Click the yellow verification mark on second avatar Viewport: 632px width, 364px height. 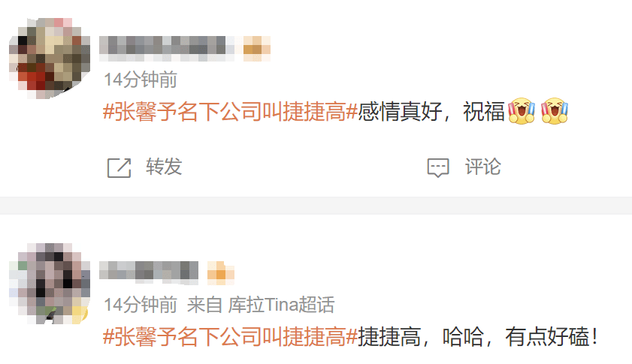click(x=80, y=314)
